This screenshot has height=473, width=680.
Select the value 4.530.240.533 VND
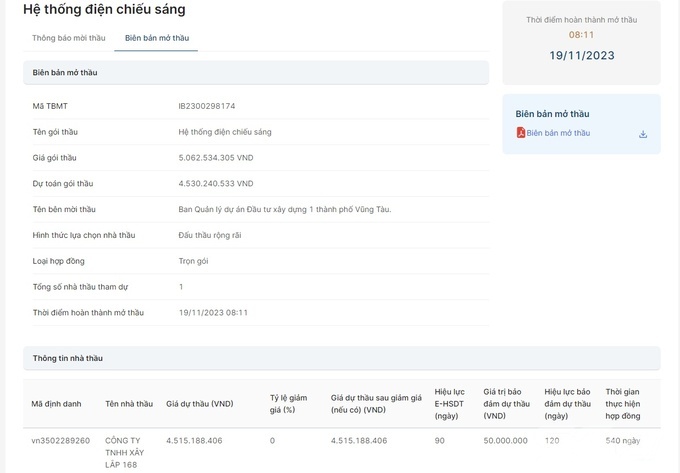pyautogui.click(x=216, y=183)
